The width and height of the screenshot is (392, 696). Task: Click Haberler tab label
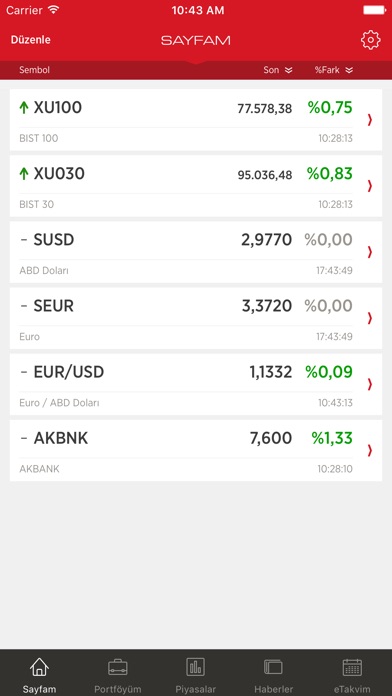[273, 689]
